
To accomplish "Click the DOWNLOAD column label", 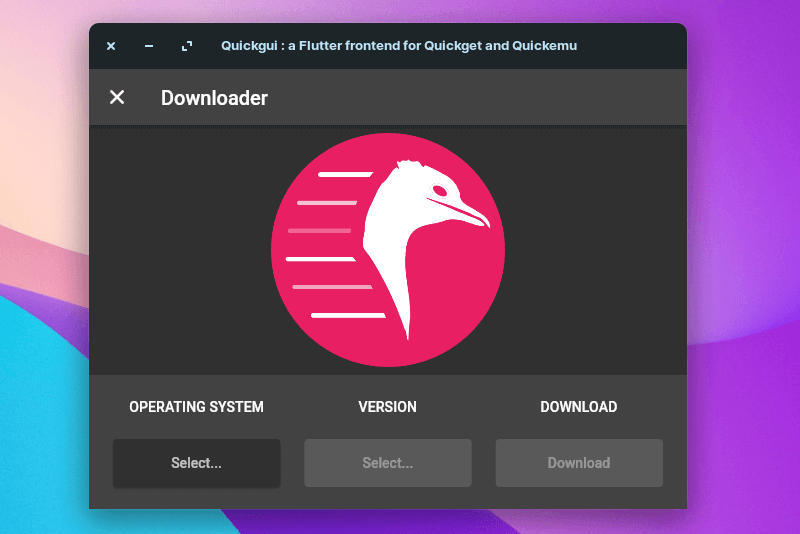I will [578, 407].
